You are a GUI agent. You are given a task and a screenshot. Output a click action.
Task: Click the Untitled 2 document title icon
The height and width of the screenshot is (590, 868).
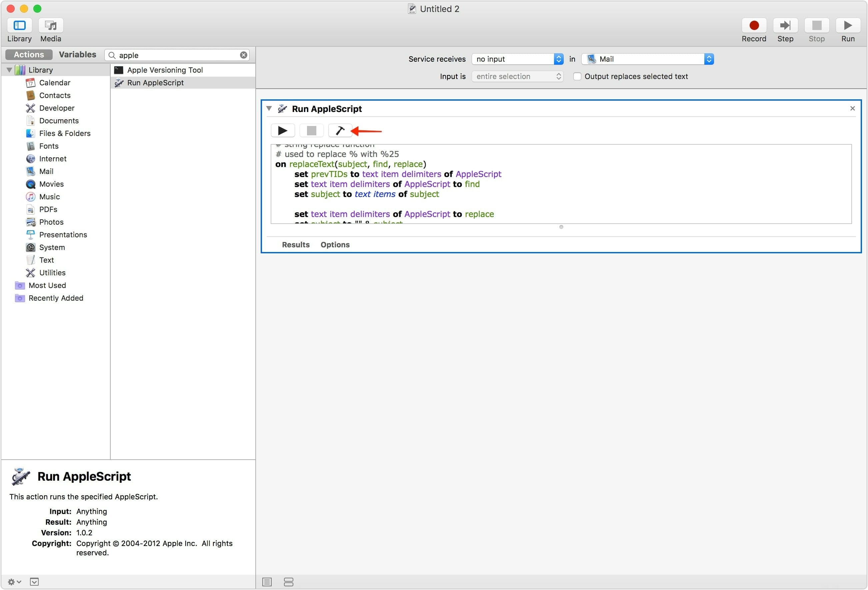[412, 9]
